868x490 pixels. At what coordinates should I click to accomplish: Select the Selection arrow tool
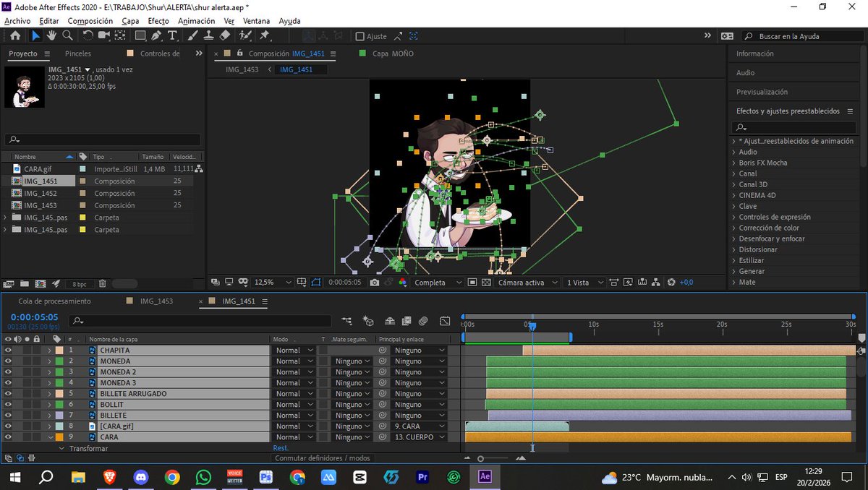pos(36,35)
